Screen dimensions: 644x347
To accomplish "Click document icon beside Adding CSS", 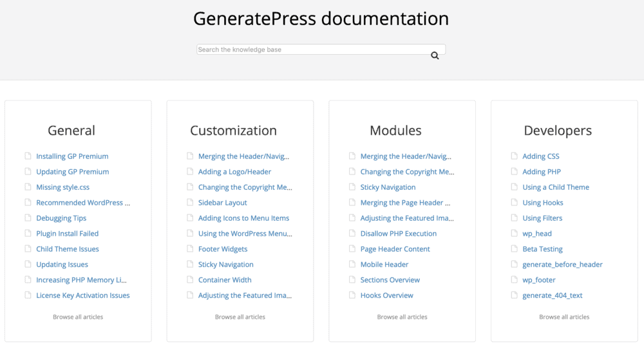I will tap(514, 156).
